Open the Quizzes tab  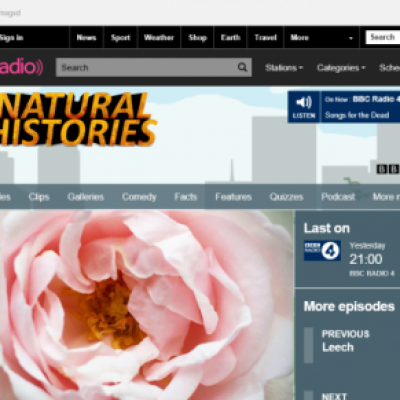(286, 197)
